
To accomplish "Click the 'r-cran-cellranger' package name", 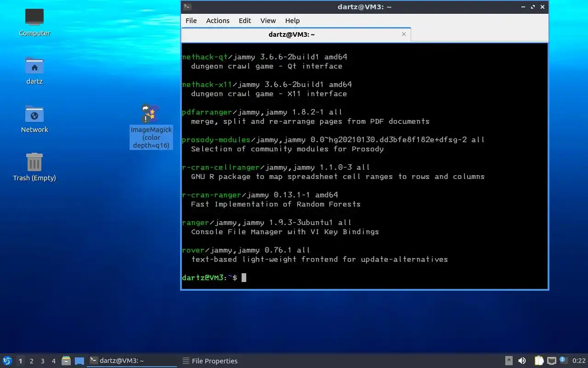I will (x=221, y=167).
